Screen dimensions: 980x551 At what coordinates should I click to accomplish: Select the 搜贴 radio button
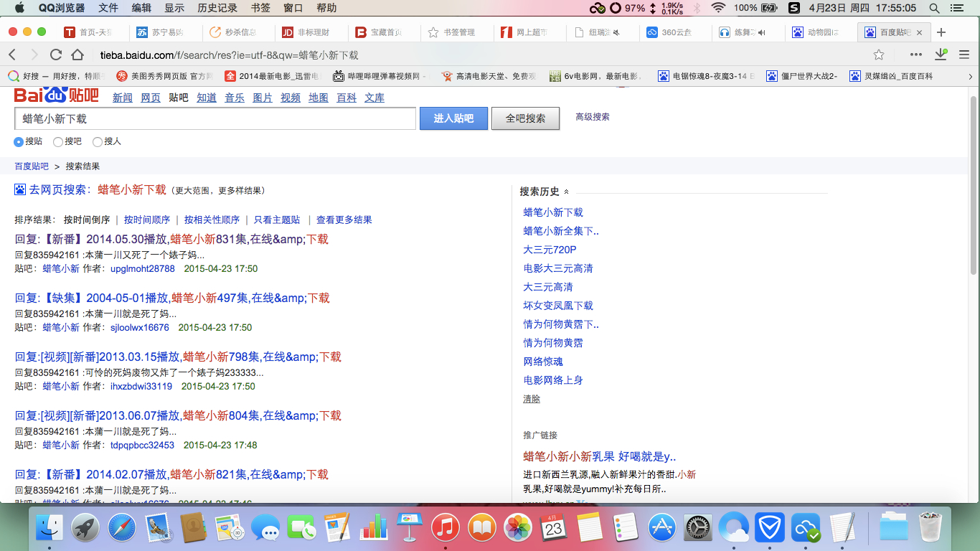(x=19, y=142)
